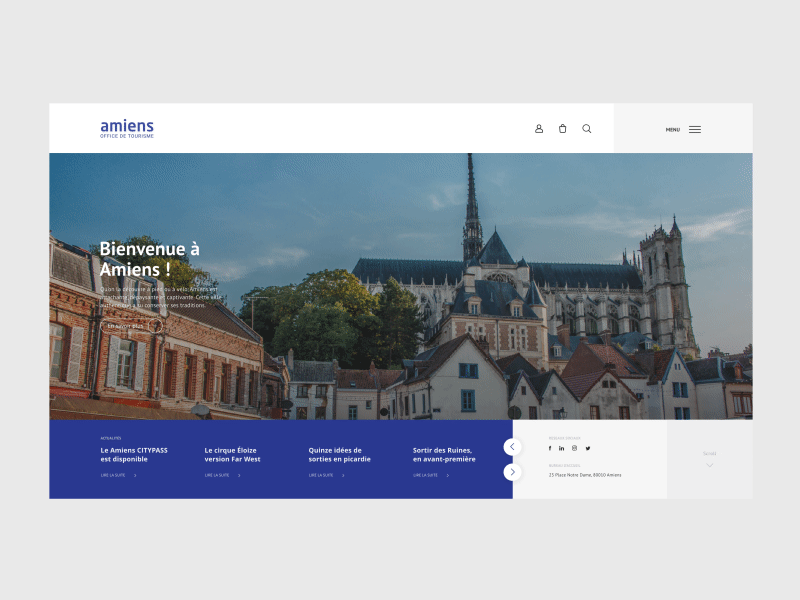
Task: Open the Twitter social icon
Action: tap(587, 448)
